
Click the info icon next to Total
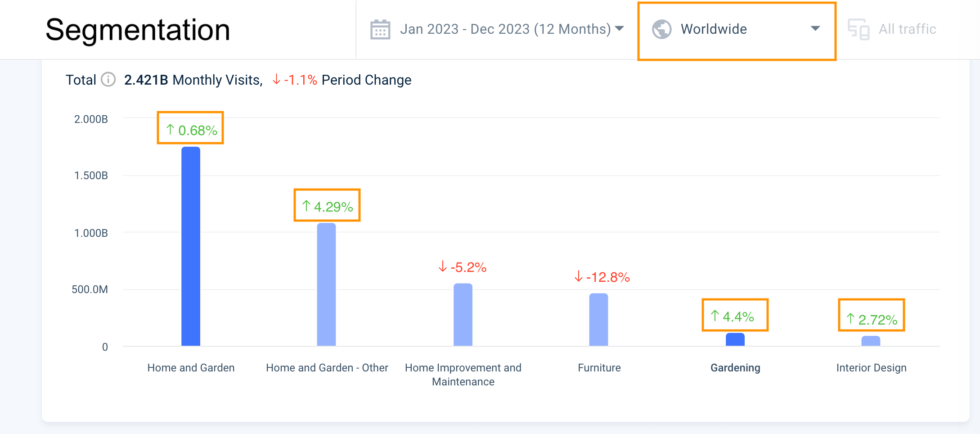[108, 80]
